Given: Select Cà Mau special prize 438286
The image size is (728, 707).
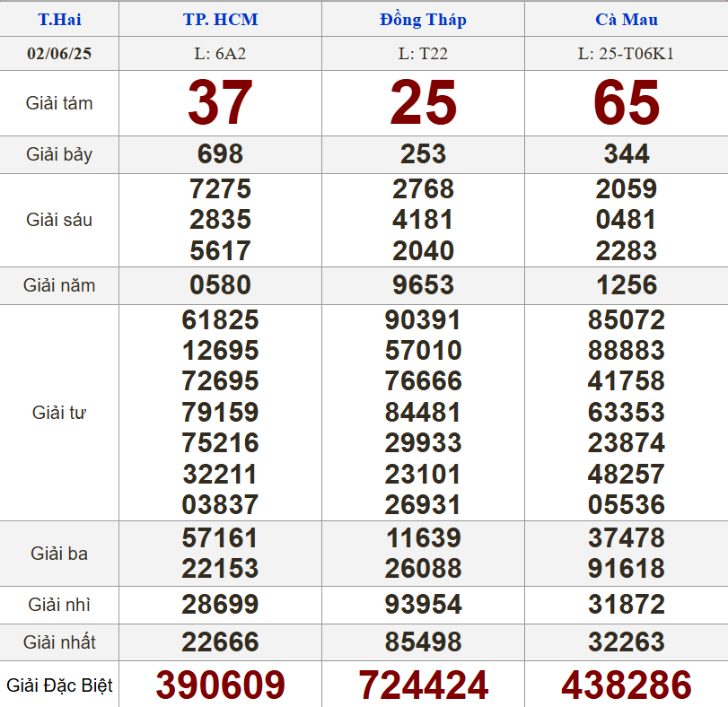Looking at the screenshot, I should point(626,685).
